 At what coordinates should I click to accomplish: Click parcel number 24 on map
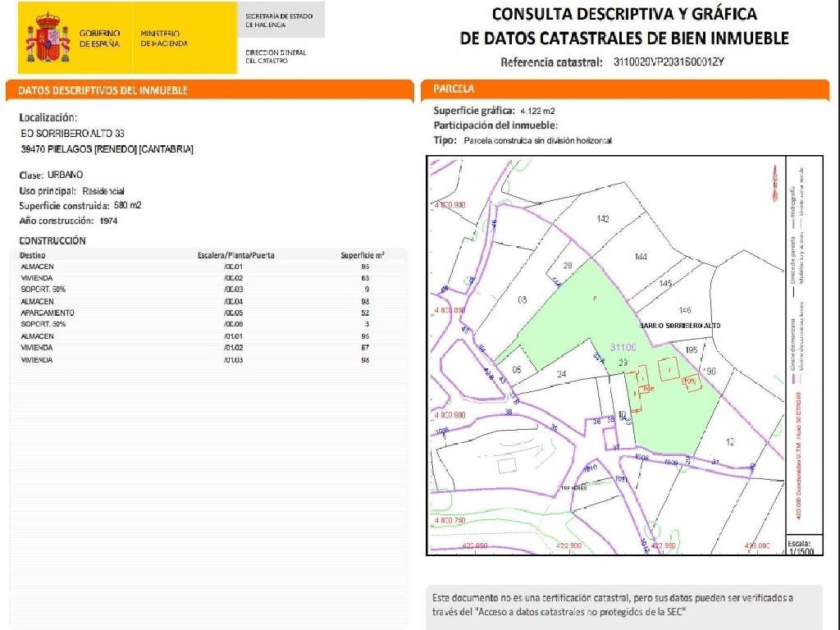pyautogui.click(x=561, y=374)
